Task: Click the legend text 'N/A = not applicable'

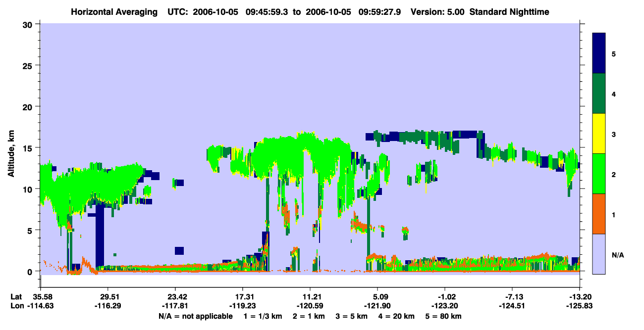Action: [x=195, y=316]
